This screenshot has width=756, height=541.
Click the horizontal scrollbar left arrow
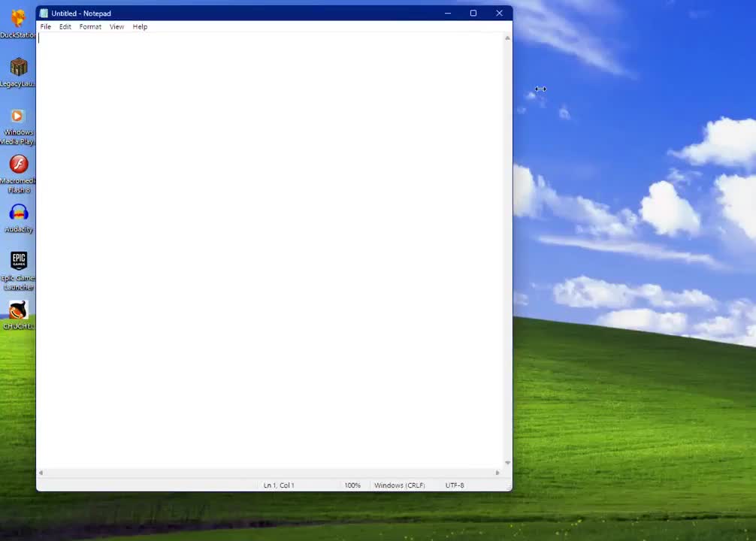(41, 473)
